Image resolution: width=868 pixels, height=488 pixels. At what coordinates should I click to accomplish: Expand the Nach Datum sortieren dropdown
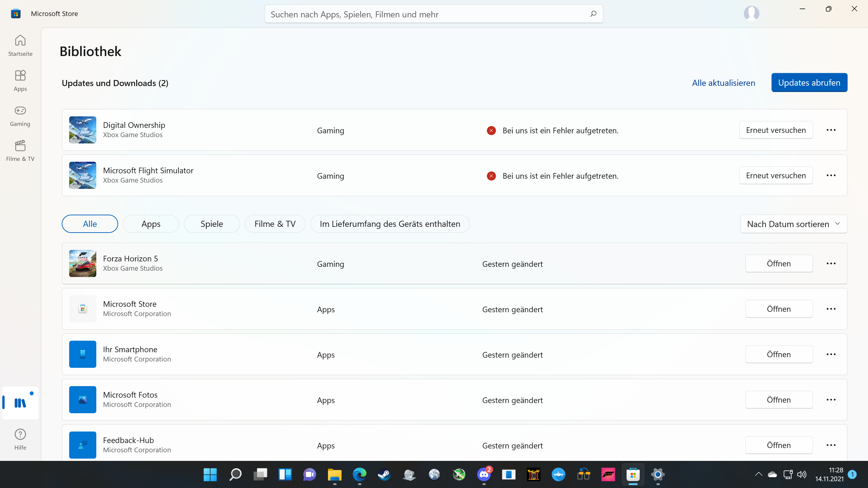point(794,224)
